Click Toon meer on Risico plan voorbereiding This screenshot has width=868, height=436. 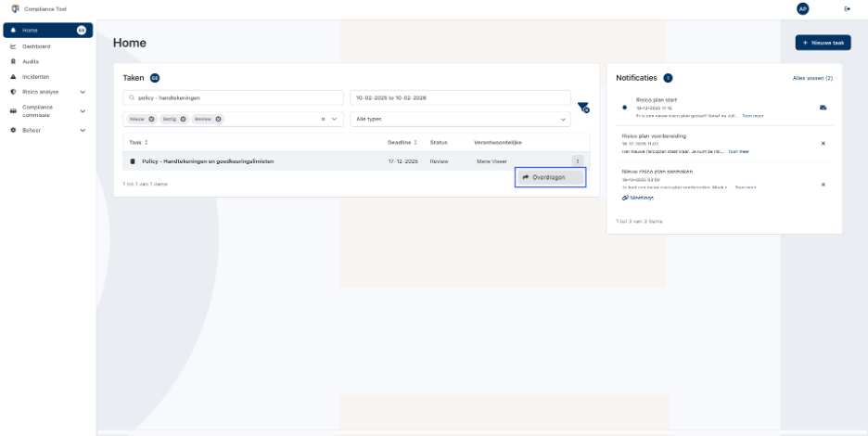tap(738, 151)
